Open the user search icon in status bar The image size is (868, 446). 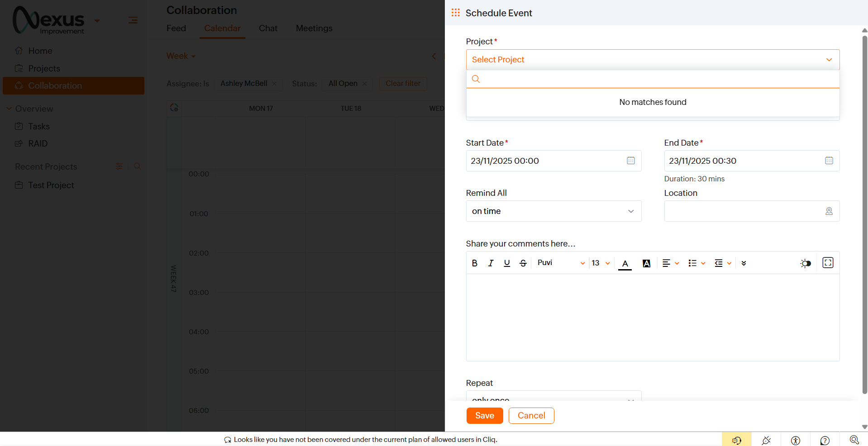point(854,440)
